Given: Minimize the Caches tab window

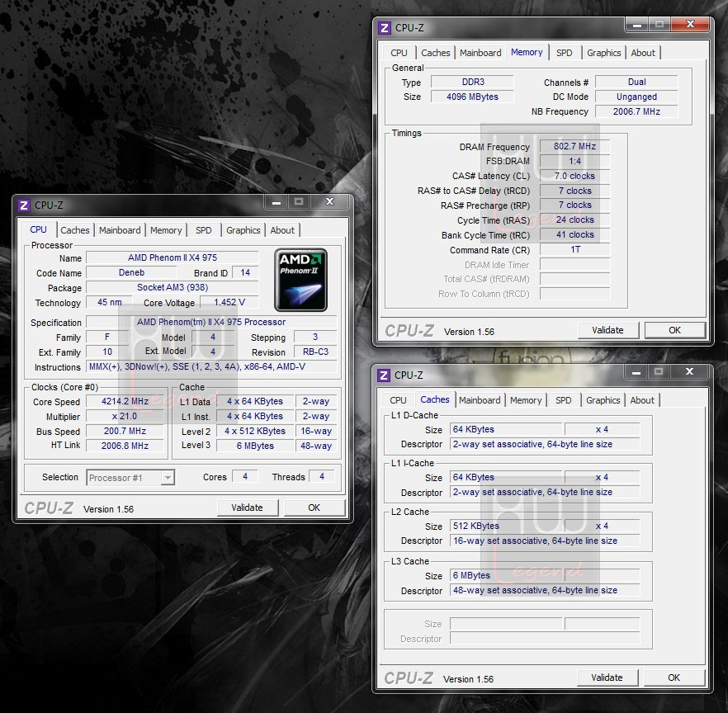Looking at the screenshot, I should coord(636,372).
